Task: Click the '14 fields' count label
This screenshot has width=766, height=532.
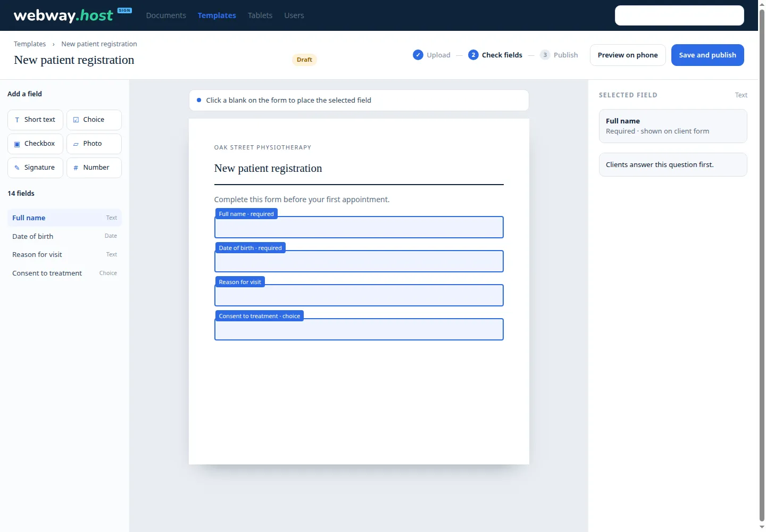Action: click(21, 194)
